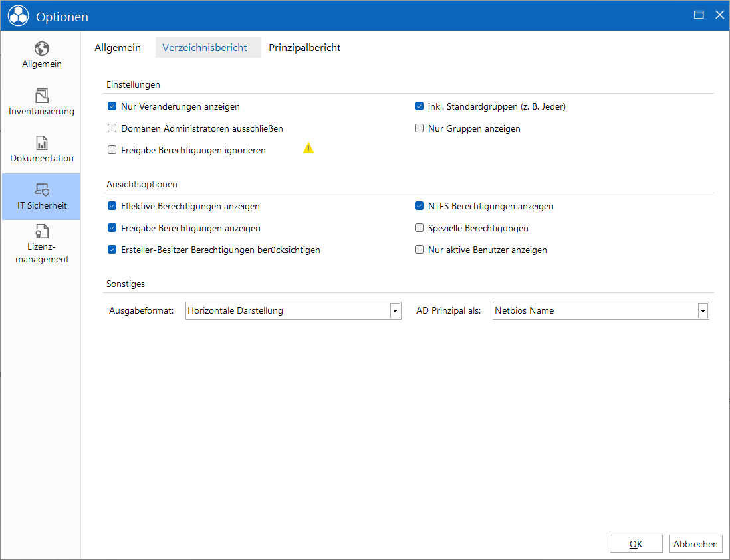Cancel with the Abbrechen button

(x=695, y=543)
